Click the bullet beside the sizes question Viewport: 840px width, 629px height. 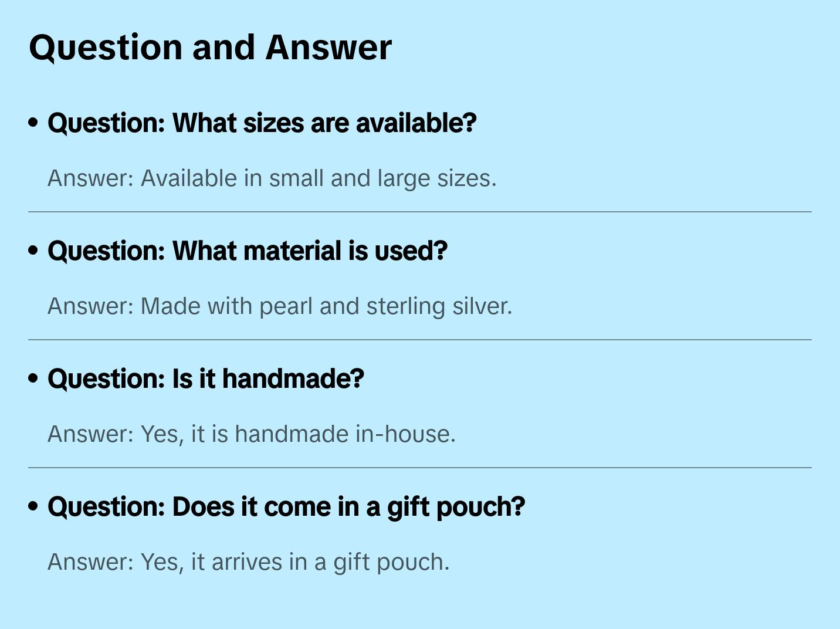[33, 123]
